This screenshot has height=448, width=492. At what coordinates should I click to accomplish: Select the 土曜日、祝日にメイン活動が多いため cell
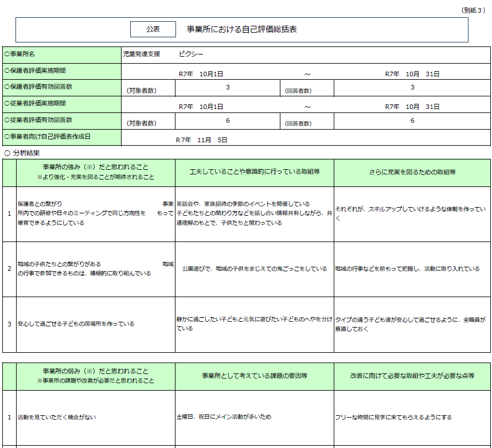254,417
